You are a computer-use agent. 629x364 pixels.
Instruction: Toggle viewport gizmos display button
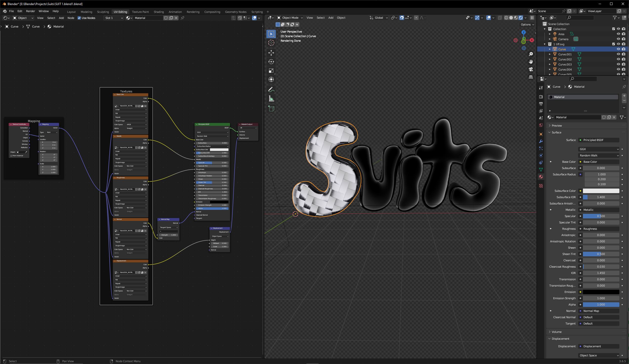pyautogui.click(x=477, y=18)
